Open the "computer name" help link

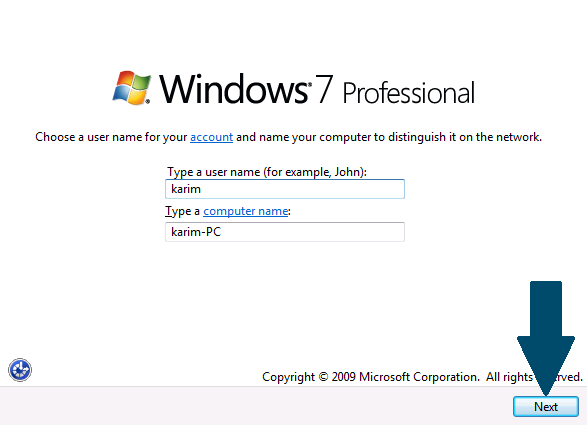click(246, 211)
